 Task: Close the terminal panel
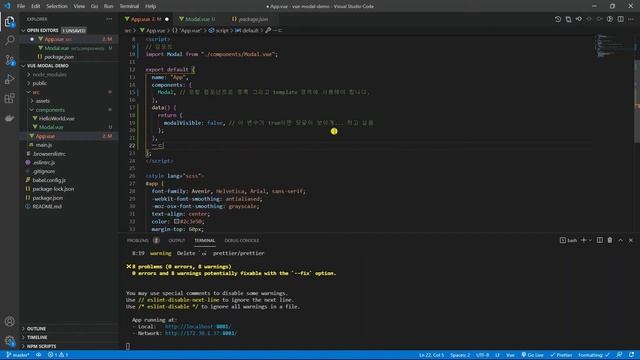631,240
